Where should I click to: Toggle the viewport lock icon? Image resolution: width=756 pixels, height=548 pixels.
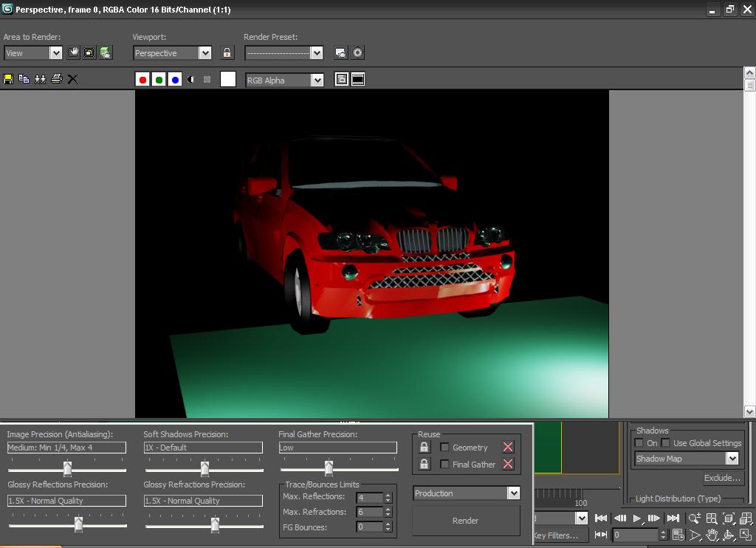[x=227, y=52]
